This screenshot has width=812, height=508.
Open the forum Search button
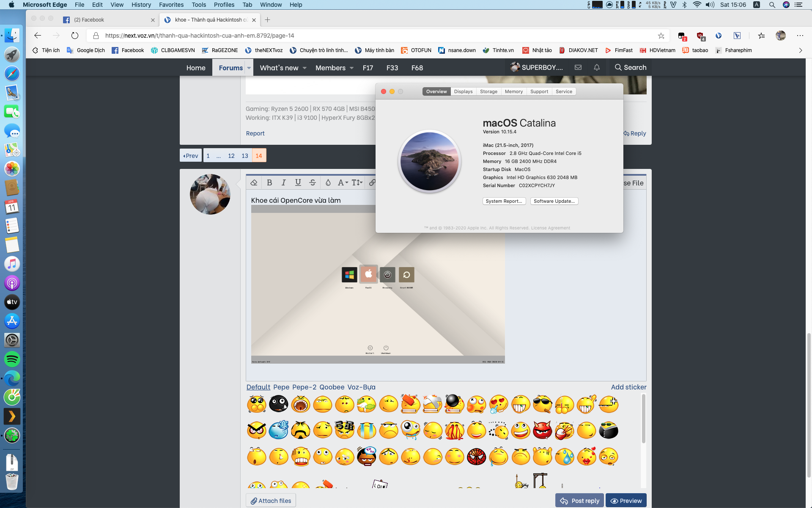pyautogui.click(x=630, y=67)
